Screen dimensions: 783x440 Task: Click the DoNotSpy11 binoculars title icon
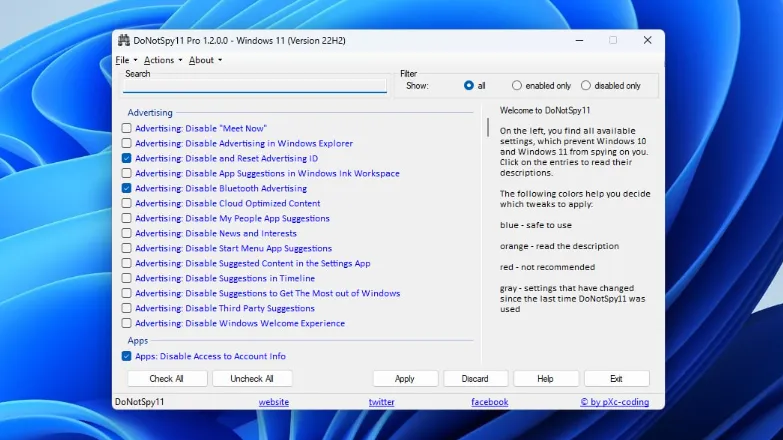tap(123, 40)
